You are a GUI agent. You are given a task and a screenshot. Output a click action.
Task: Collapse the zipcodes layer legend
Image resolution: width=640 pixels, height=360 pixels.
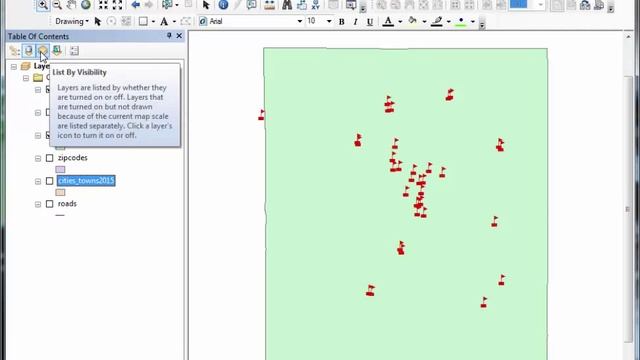[38, 158]
